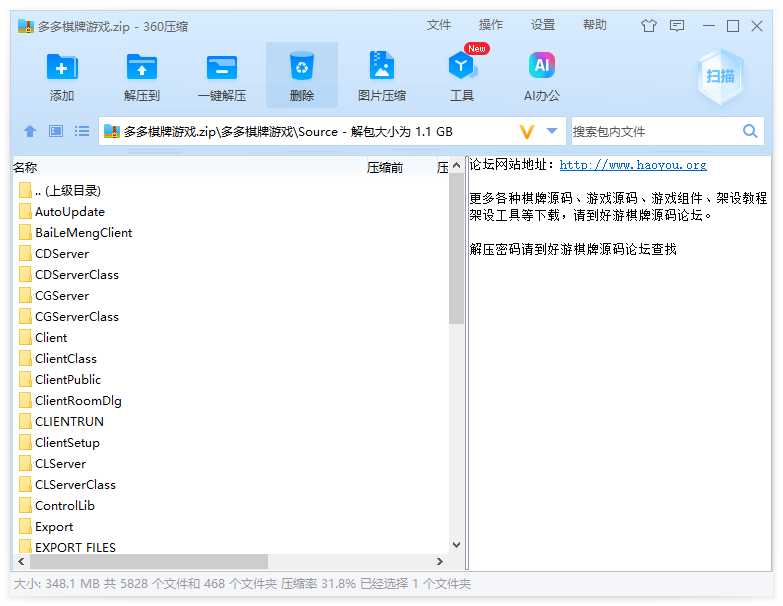Select the CDServerClass folder
This screenshot has height=606, width=783.
[x=69, y=275]
